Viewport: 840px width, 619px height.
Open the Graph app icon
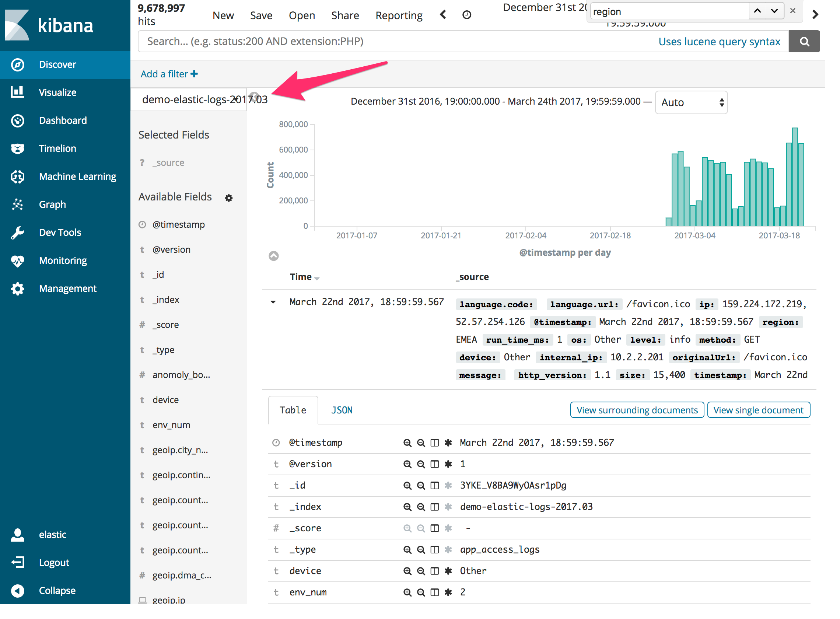[18, 204]
